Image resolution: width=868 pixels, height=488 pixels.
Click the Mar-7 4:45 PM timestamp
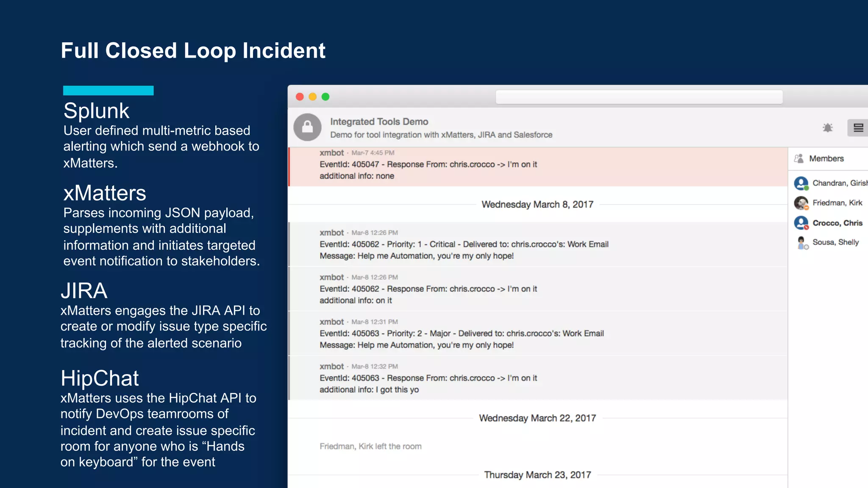(x=373, y=153)
